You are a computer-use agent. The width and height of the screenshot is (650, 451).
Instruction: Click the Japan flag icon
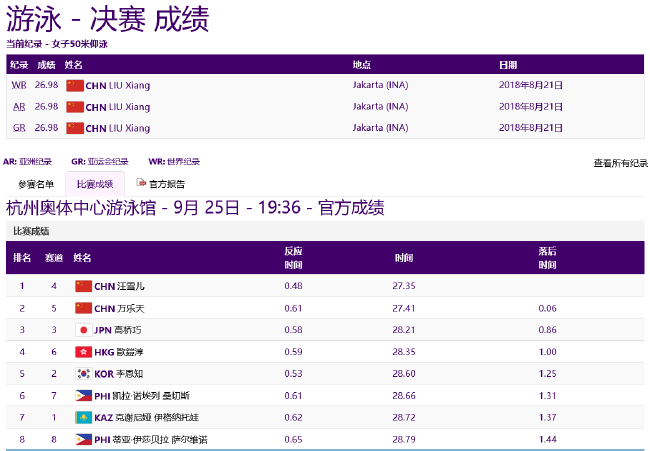pos(83,330)
